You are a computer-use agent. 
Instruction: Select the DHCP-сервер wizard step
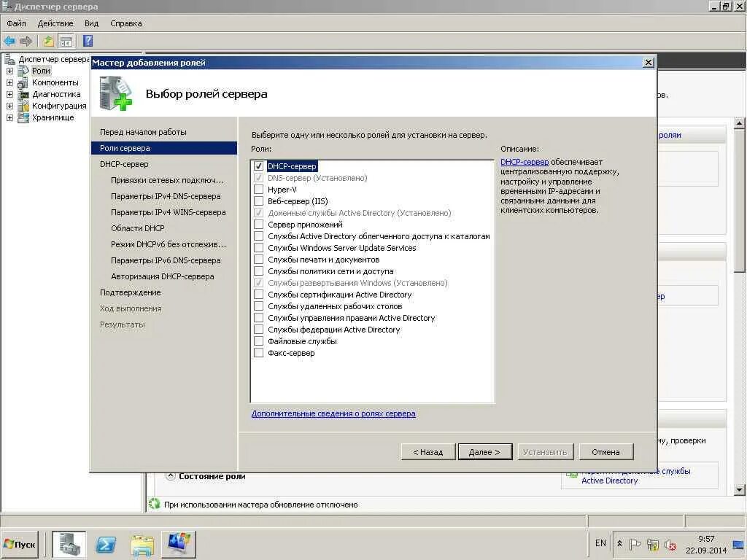click(x=124, y=164)
